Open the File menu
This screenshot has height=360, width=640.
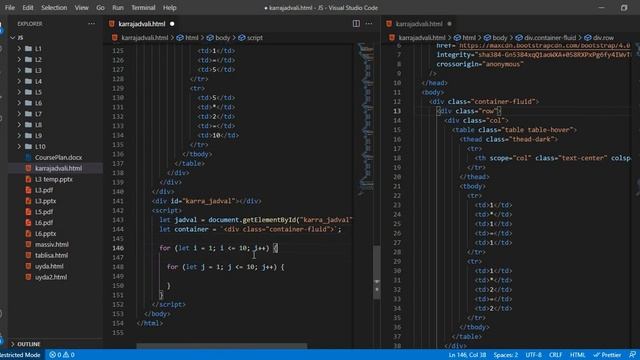click(10, 8)
